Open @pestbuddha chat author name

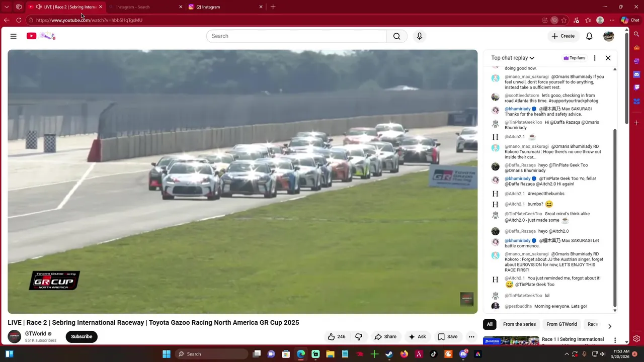[x=518, y=306]
